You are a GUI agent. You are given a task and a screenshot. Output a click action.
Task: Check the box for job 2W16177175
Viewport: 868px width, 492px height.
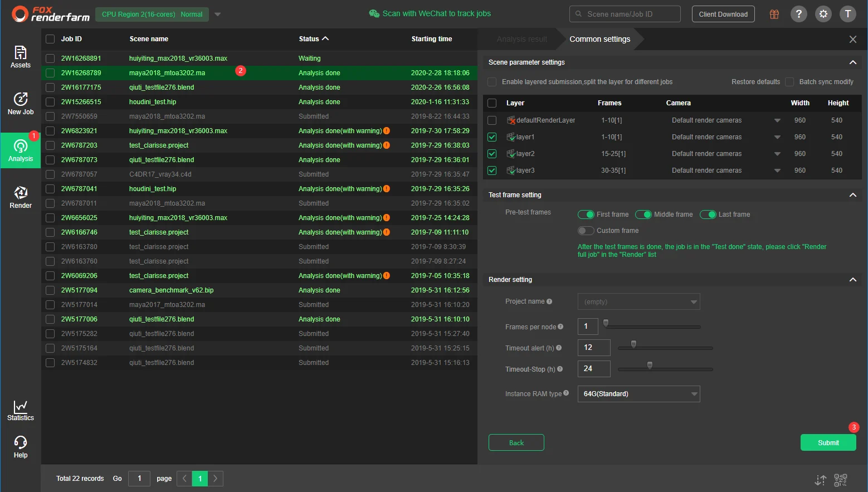[x=50, y=87]
